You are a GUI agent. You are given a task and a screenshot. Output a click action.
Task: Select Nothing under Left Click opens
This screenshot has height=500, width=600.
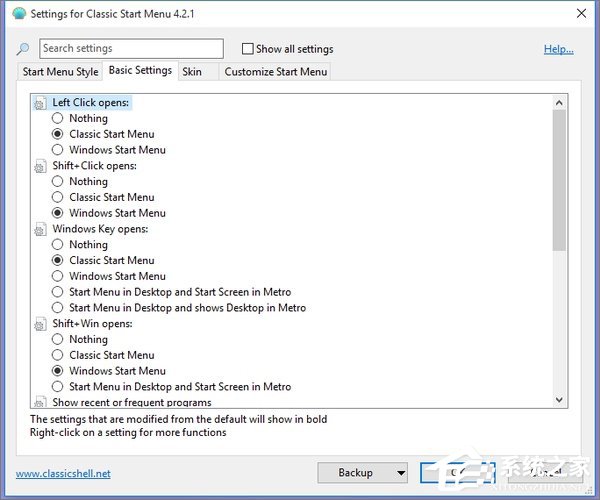(58, 118)
